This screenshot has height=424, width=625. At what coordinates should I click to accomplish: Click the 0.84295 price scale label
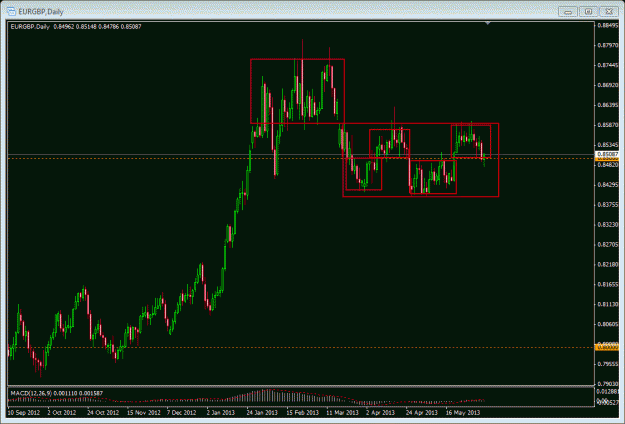tap(607, 185)
